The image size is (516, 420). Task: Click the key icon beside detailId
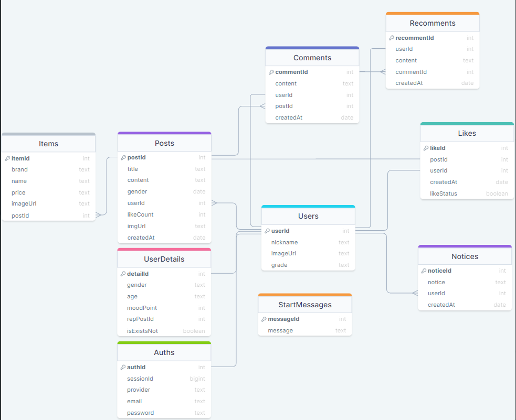point(123,274)
